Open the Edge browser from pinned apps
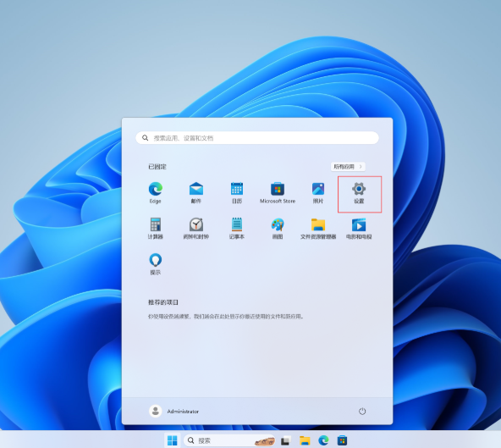The width and height of the screenshot is (501, 448). click(155, 193)
